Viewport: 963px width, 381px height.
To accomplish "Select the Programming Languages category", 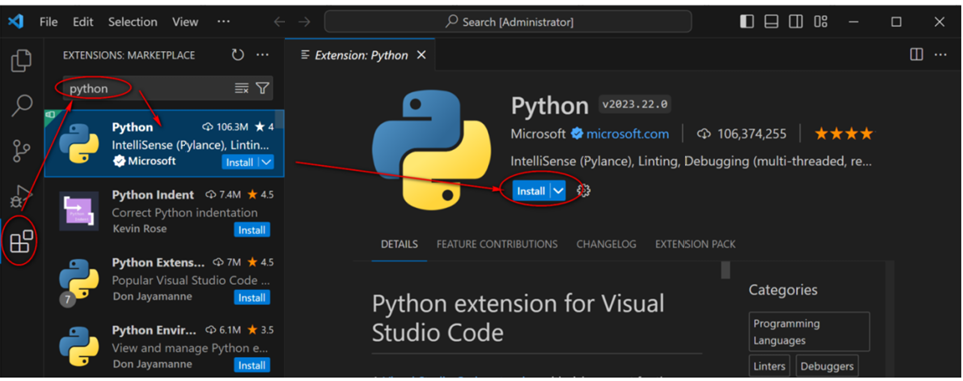I will point(809,331).
